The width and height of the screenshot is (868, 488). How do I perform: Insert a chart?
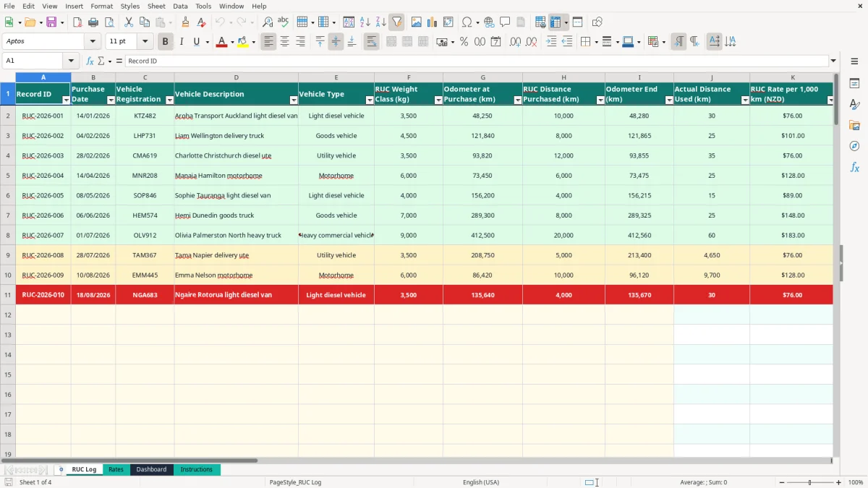coord(433,22)
